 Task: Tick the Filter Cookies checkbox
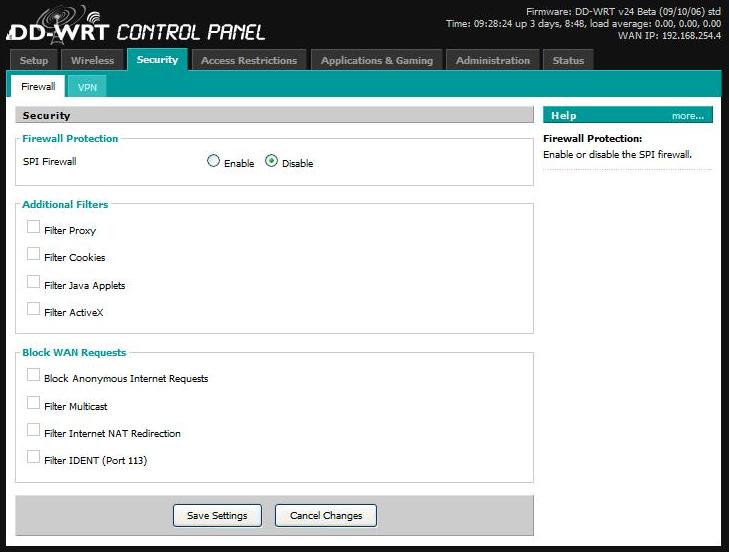point(33,254)
